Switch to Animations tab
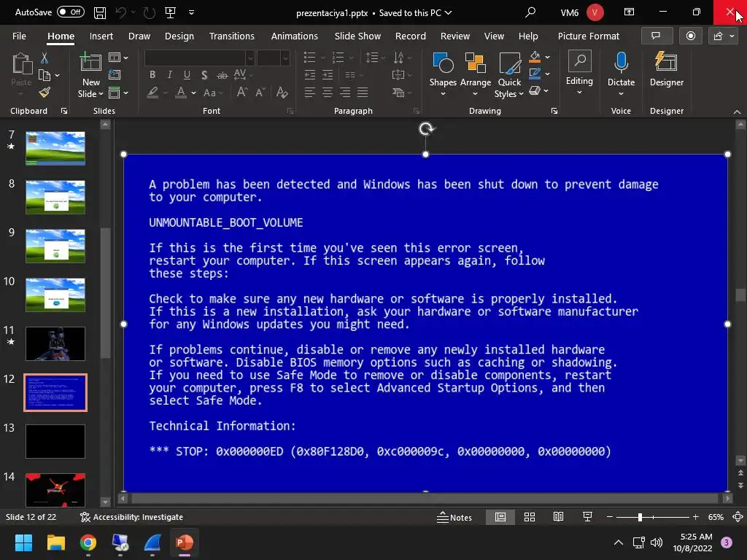 point(294,36)
